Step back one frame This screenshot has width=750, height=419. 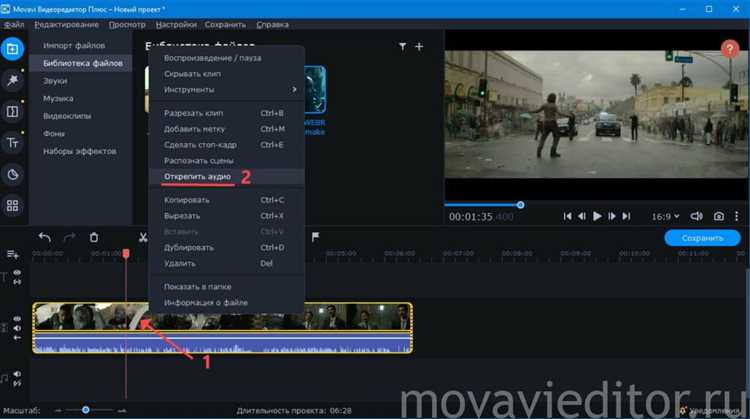[582, 216]
